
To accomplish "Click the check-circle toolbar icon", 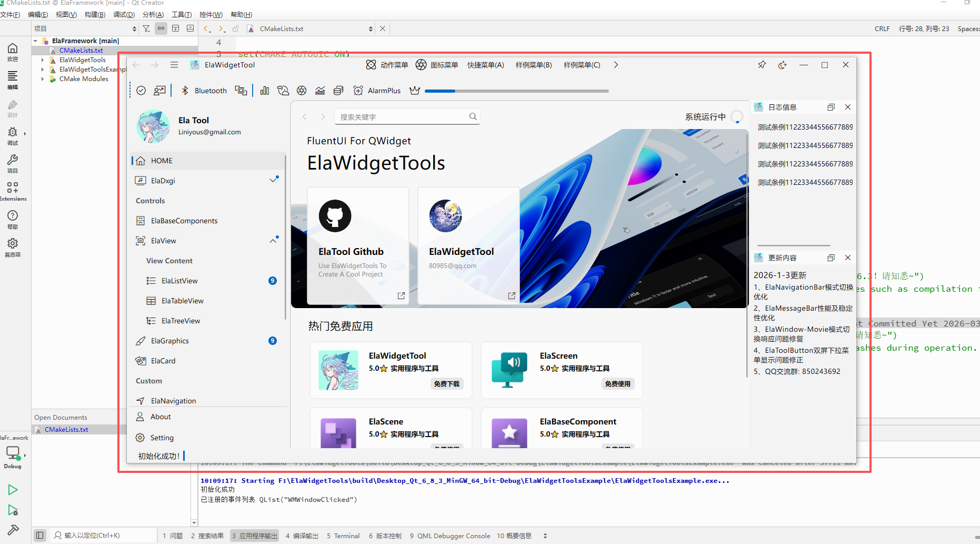I will pos(141,91).
